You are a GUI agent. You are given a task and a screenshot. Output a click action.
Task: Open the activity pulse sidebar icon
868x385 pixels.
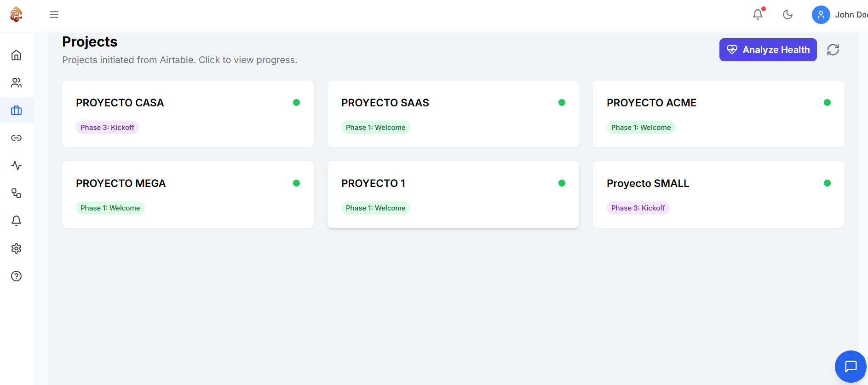point(17,166)
